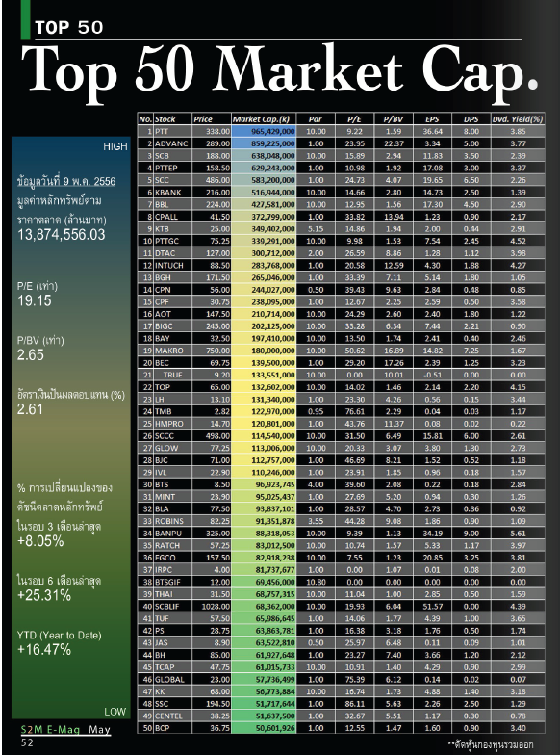The image size is (560, 755).
Task: Click the price 338.00 for PTT
Action: coord(212,131)
